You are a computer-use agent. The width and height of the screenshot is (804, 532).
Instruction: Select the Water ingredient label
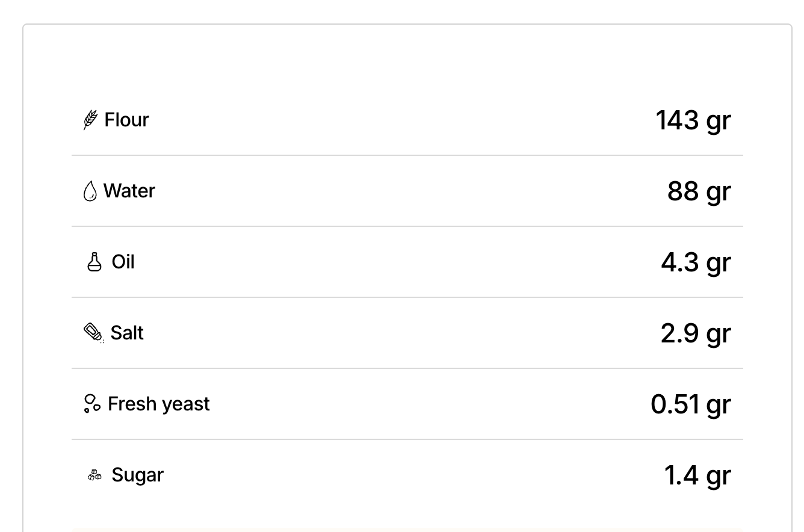129,191
